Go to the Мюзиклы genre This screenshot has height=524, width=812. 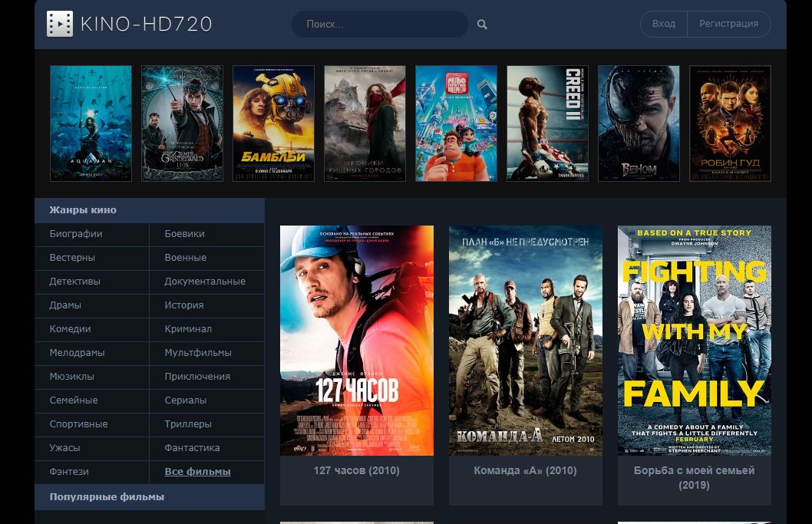pos(71,377)
